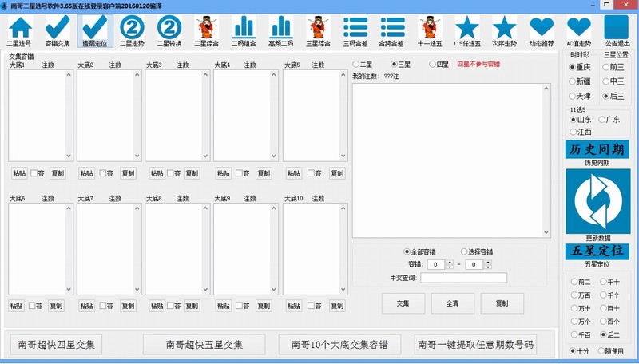Screen dimensions: 639x364
Task: Choose the 新疆 lottery radio option
Action: (x=572, y=81)
